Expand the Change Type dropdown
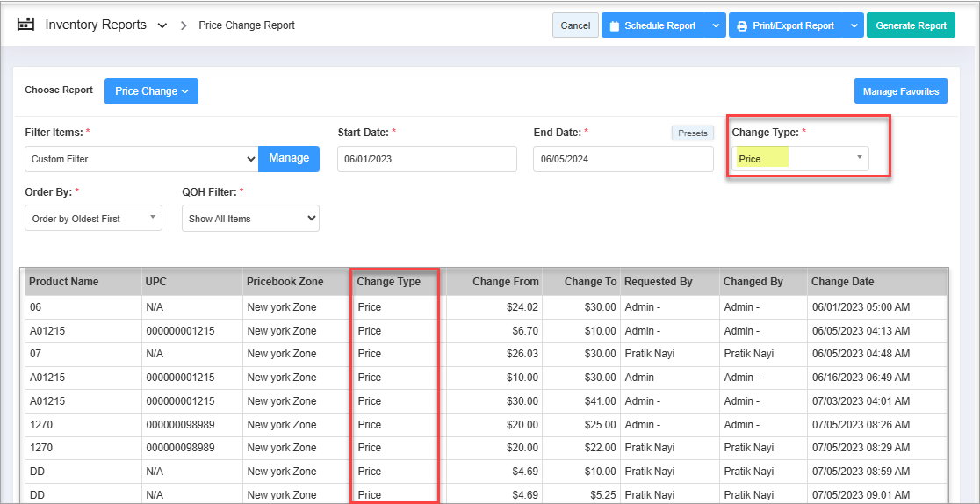 800,159
